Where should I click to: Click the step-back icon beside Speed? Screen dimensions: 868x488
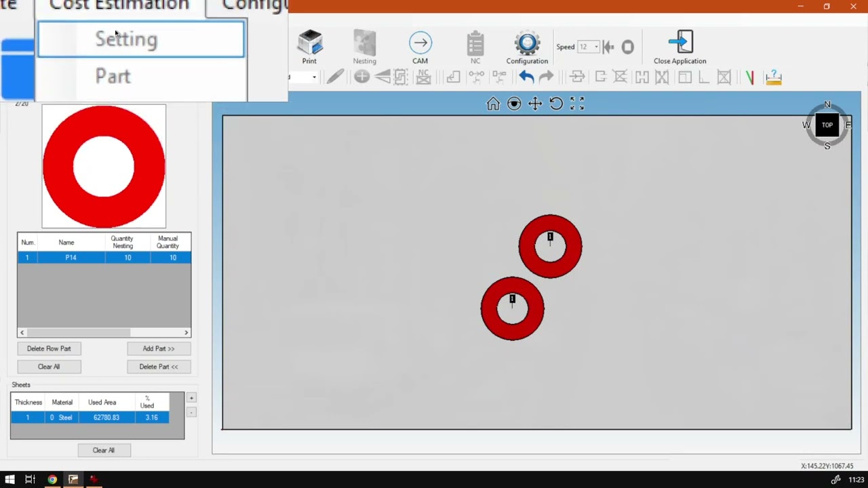pos(608,47)
